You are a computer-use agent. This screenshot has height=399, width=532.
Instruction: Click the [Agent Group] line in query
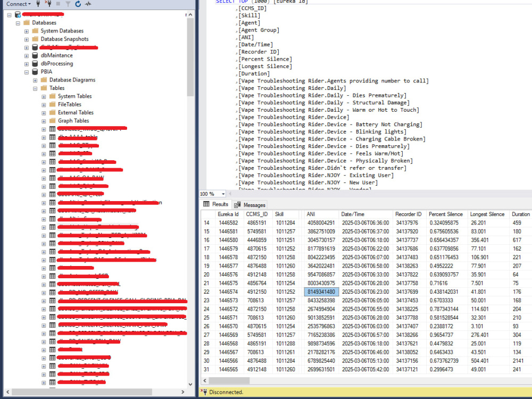(259, 30)
